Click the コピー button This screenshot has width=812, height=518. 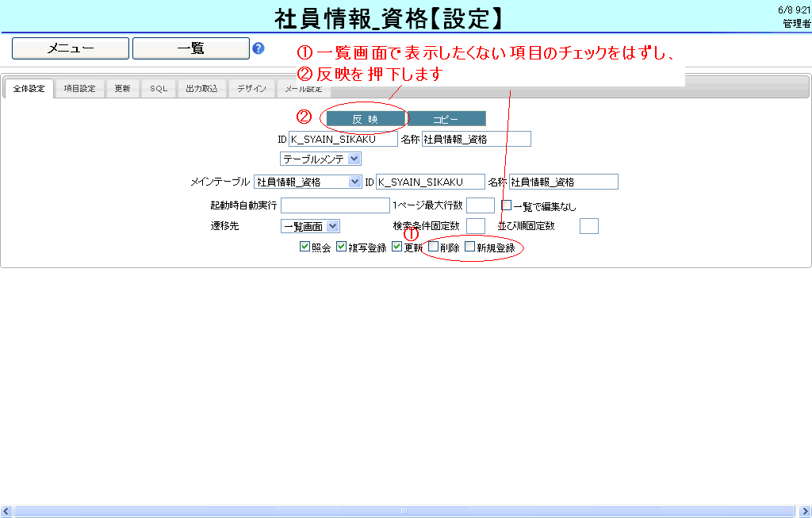pos(446,119)
